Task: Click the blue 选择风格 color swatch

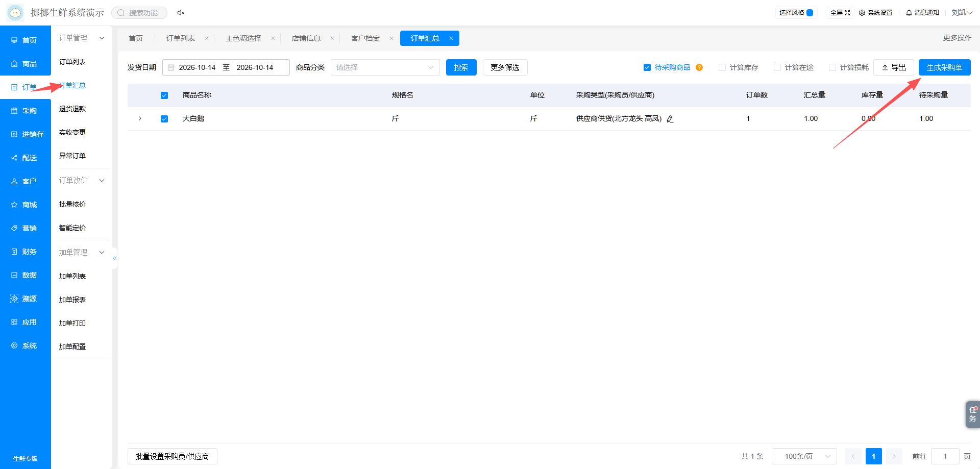Action: (x=810, y=13)
